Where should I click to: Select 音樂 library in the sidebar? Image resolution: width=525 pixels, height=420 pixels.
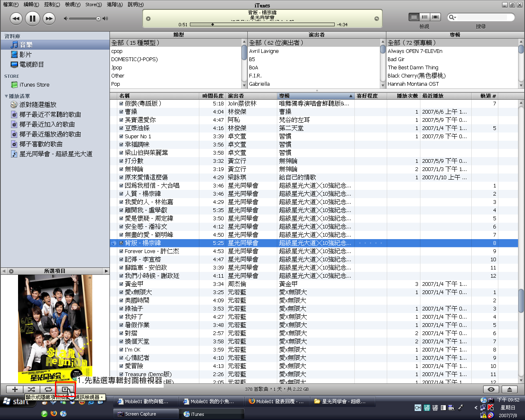click(x=55, y=45)
